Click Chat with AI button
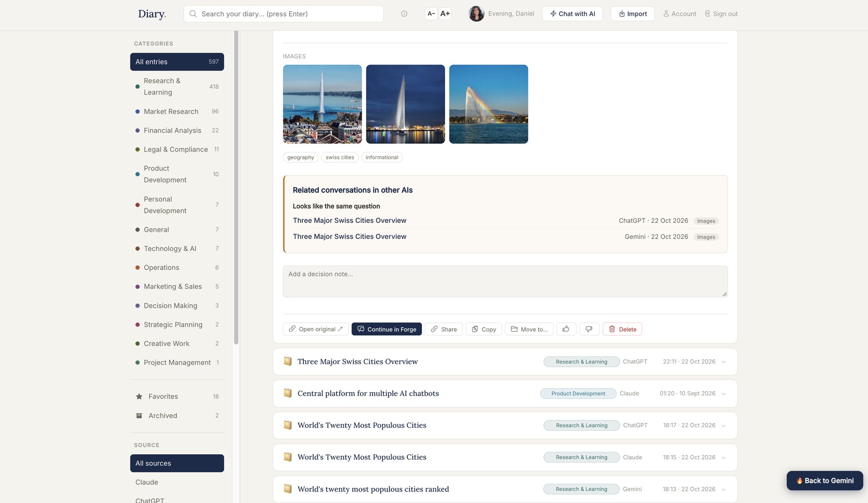This screenshot has width=868, height=503. tap(572, 14)
